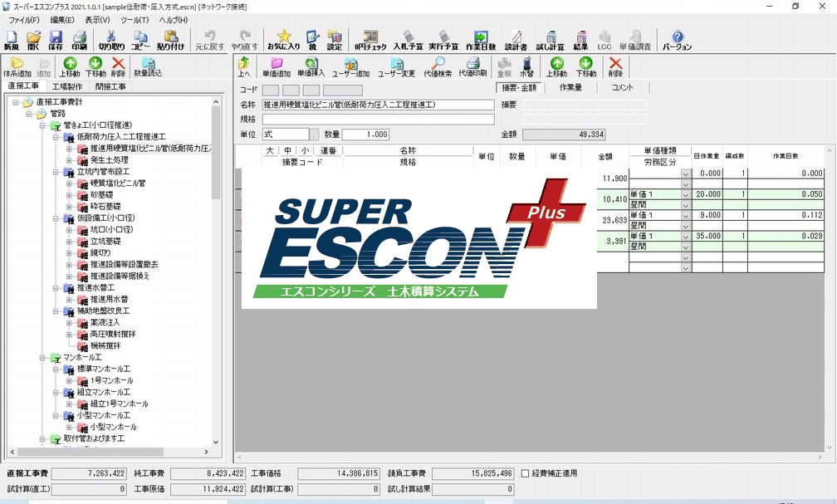This screenshot has height=504, width=837.
Task: Show バージョン version info
Action: click(x=678, y=41)
